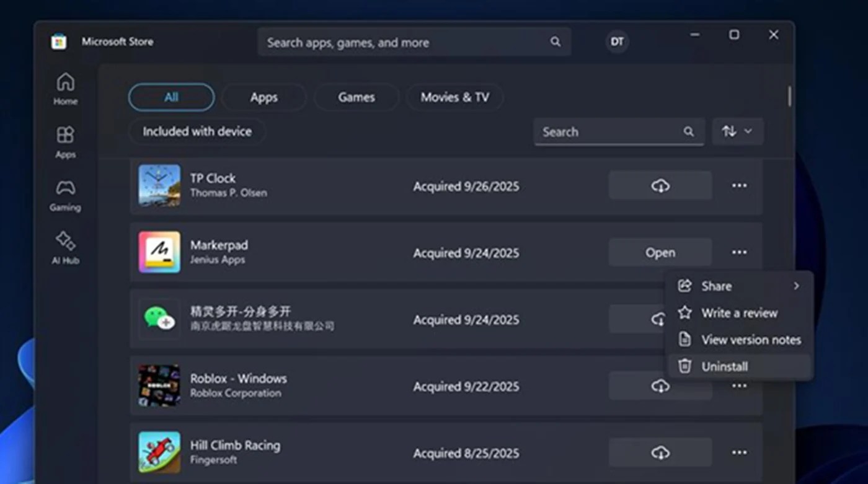Open the sort order dropdown
Screen dimensions: 868x484
tap(738, 131)
